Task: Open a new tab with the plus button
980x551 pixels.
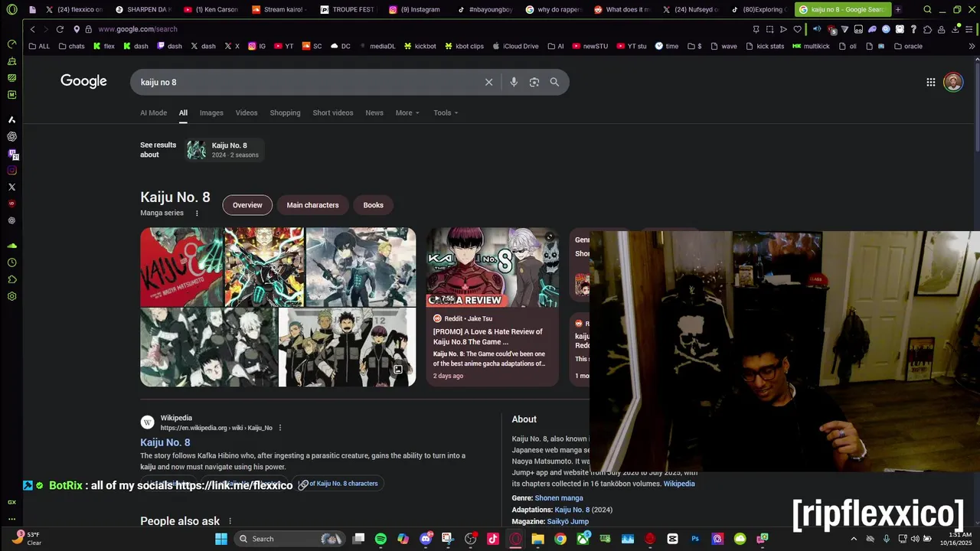Action: point(898,10)
